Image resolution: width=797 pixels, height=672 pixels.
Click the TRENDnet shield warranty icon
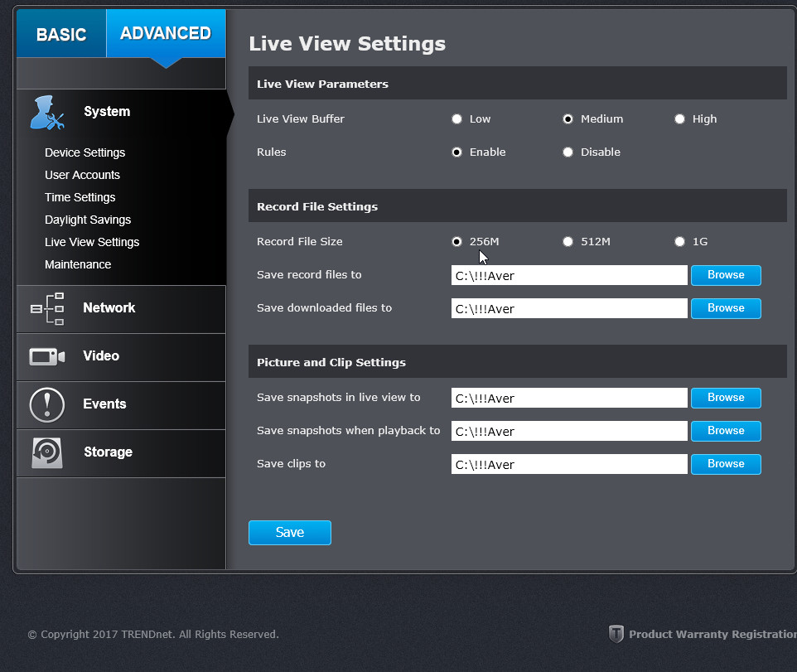click(x=616, y=634)
